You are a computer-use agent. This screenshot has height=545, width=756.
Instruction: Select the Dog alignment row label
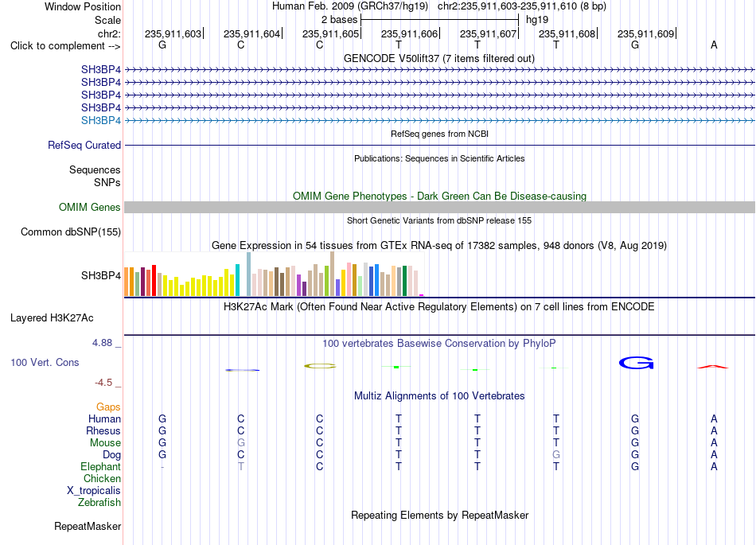[111, 455]
